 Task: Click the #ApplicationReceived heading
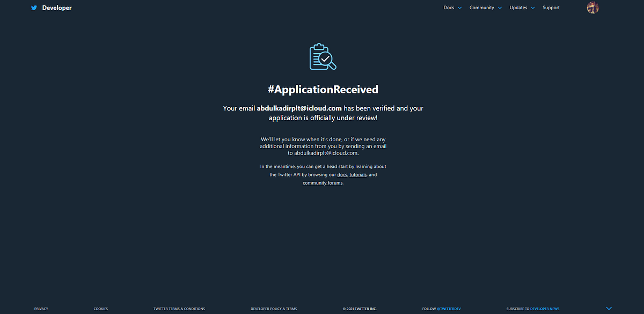pyautogui.click(x=323, y=89)
